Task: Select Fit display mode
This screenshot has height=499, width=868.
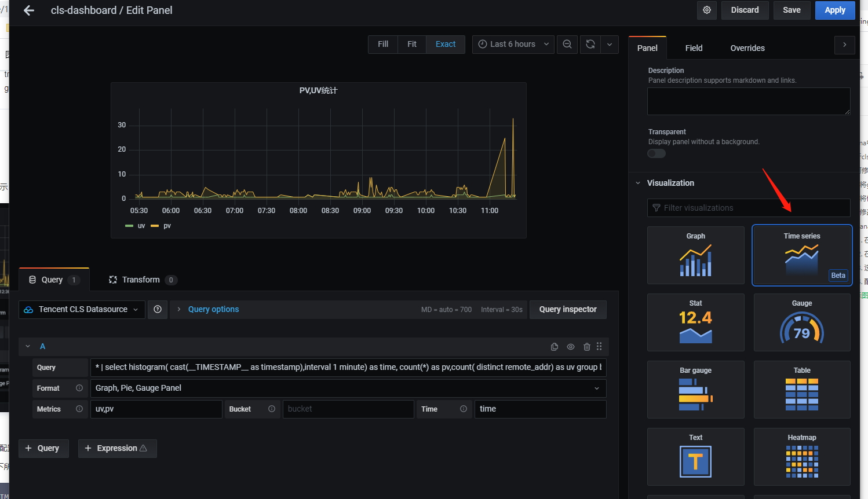Action: pyautogui.click(x=412, y=44)
